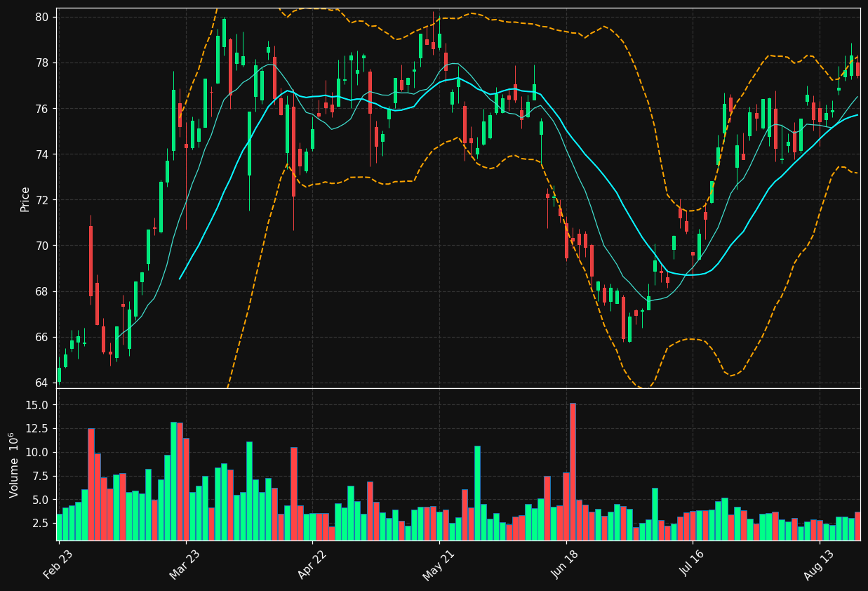Viewport: 868px width, 591px height.
Task: Click the 'Price' y-axis title
Action: [25, 199]
